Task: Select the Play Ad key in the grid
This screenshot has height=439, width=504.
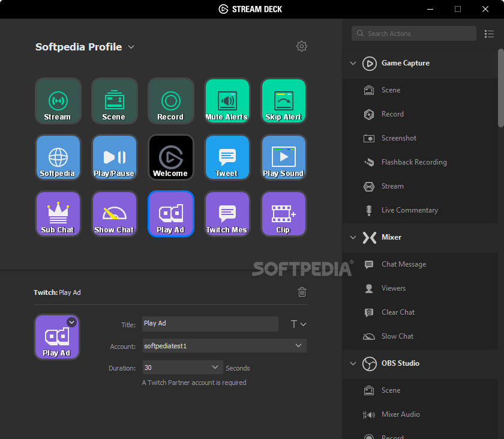Action: click(170, 214)
